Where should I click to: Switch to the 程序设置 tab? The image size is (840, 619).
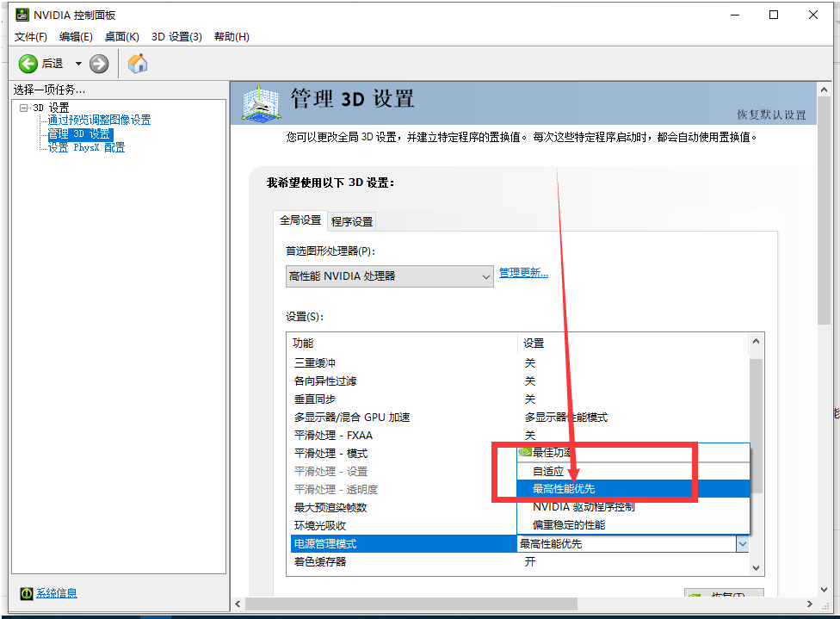coord(351,221)
